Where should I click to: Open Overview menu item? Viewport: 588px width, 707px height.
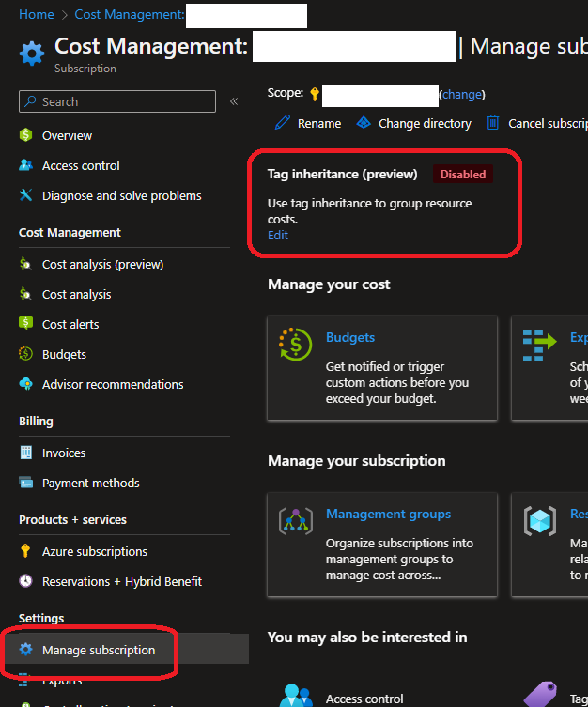(x=67, y=136)
